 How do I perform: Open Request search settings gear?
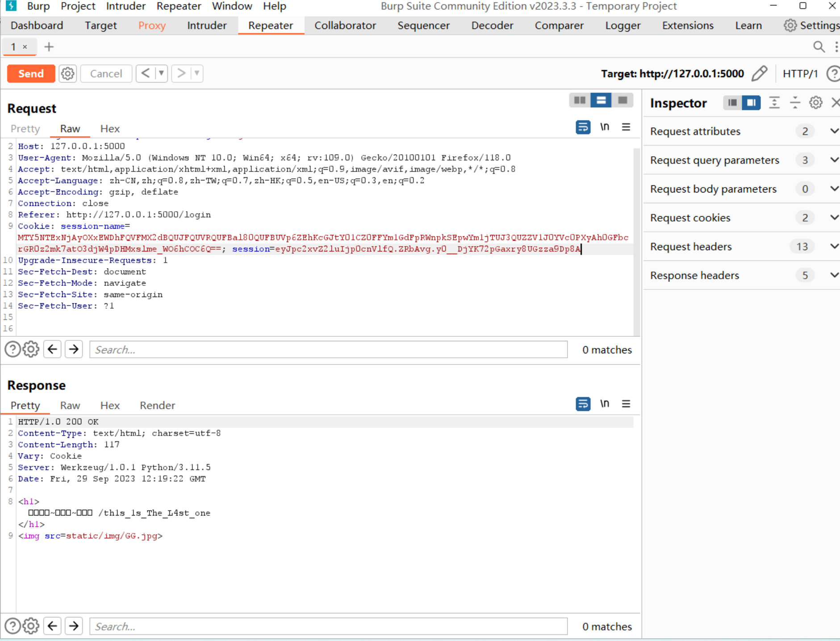click(31, 349)
